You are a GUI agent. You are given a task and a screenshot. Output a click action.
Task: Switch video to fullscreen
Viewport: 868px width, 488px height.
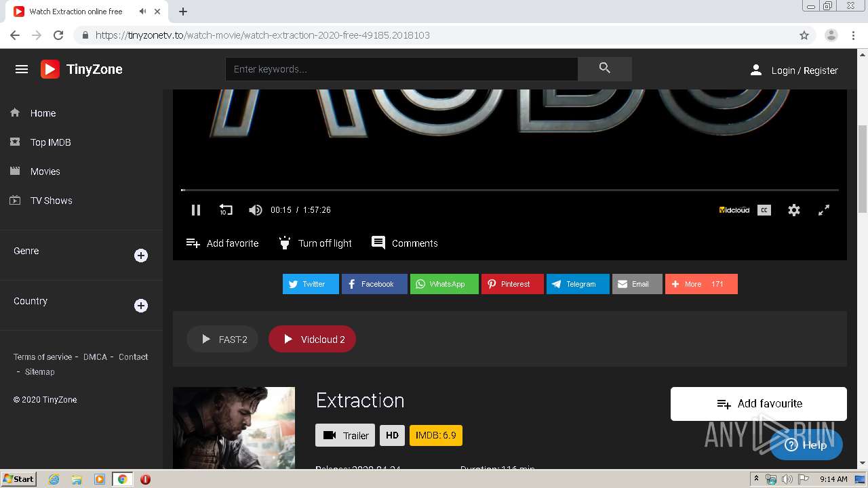point(824,210)
